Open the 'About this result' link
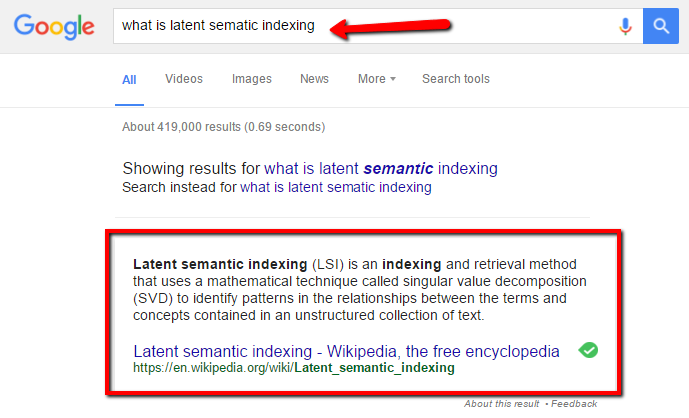The height and width of the screenshot is (418, 689). (502, 404)
